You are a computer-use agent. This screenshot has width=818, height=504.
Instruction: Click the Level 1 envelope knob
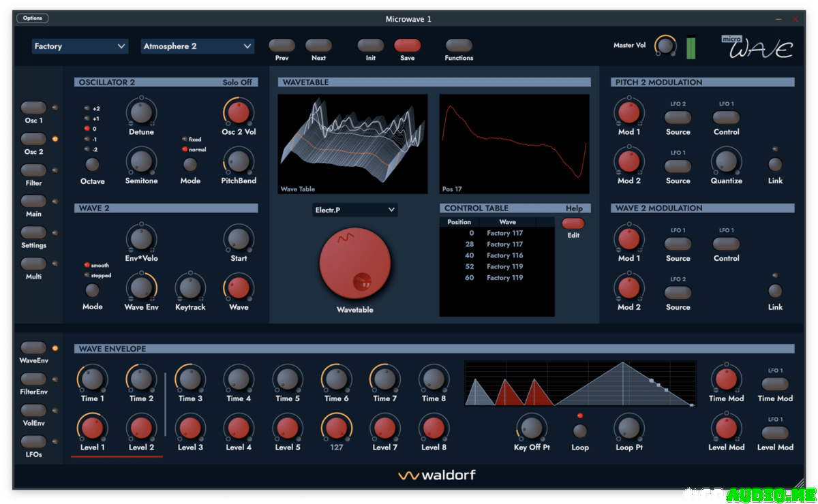coord(92,428)
